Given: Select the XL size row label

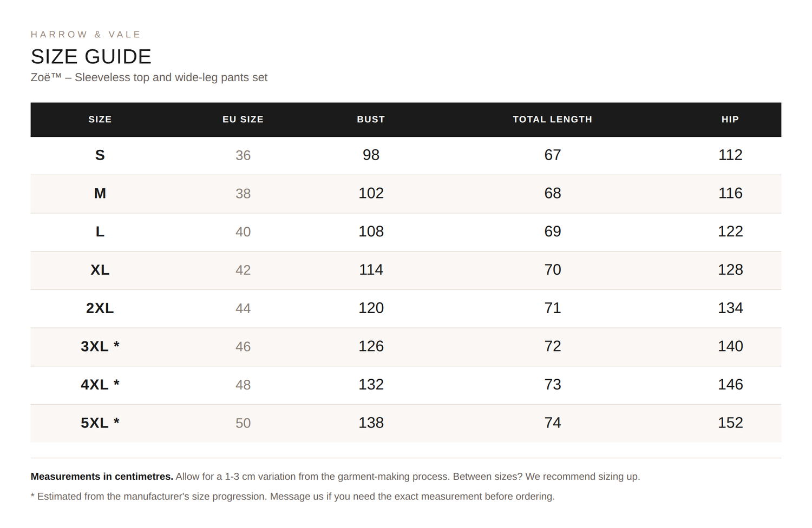Looking at the screenshot, I should (100, 270).
